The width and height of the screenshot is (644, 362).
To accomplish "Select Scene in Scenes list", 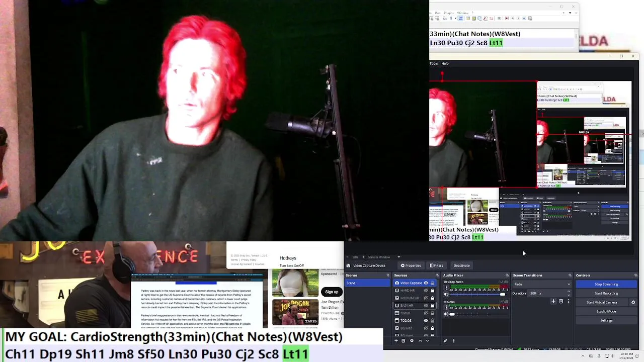I will pyautogui.click(x=367, y=283).
